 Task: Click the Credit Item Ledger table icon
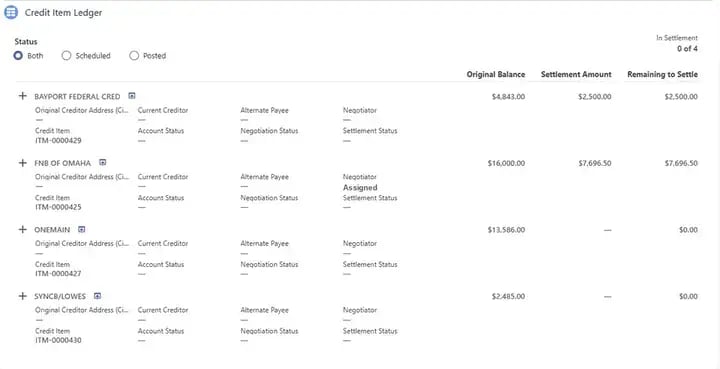point(11,12)
